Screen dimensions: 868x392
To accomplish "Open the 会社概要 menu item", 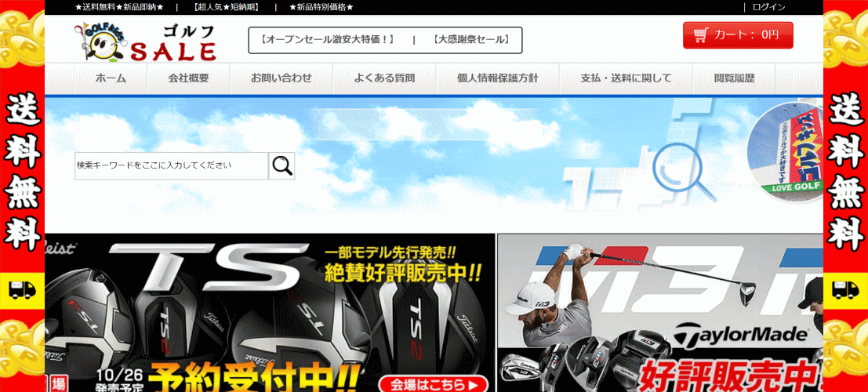I will pyautogui.click(x=188, y=78).
